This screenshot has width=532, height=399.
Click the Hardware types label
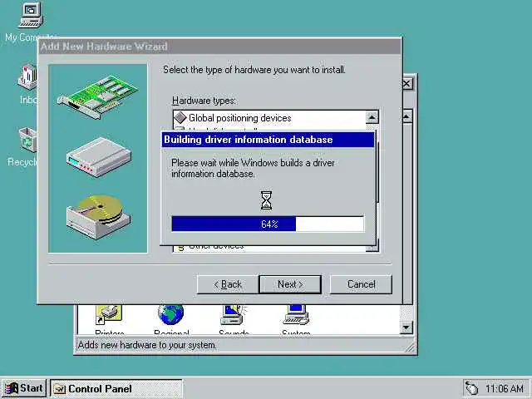[x=204, y=101]
